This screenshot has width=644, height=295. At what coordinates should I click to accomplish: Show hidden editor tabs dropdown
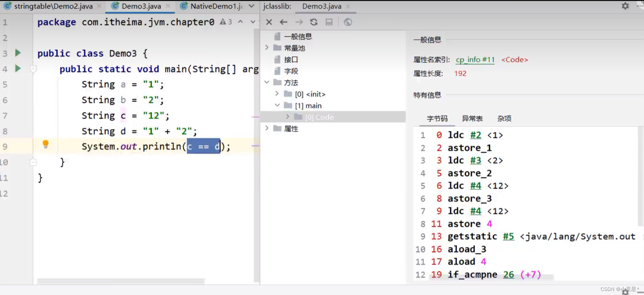click(252, 6)
